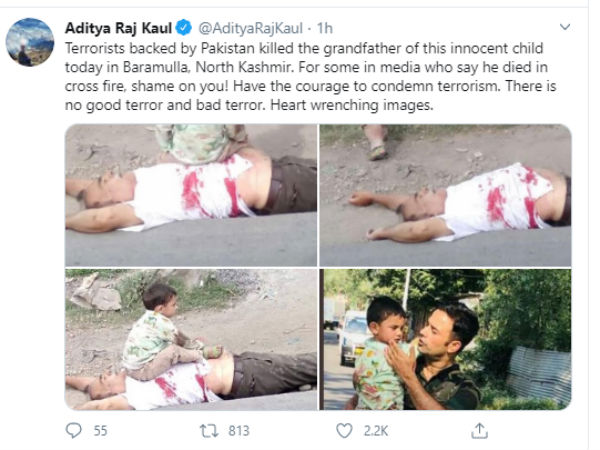Click the 813 retweets count
Image resolution: width=600 pixels, height=450 pixels.
click(x=240, y=430)
